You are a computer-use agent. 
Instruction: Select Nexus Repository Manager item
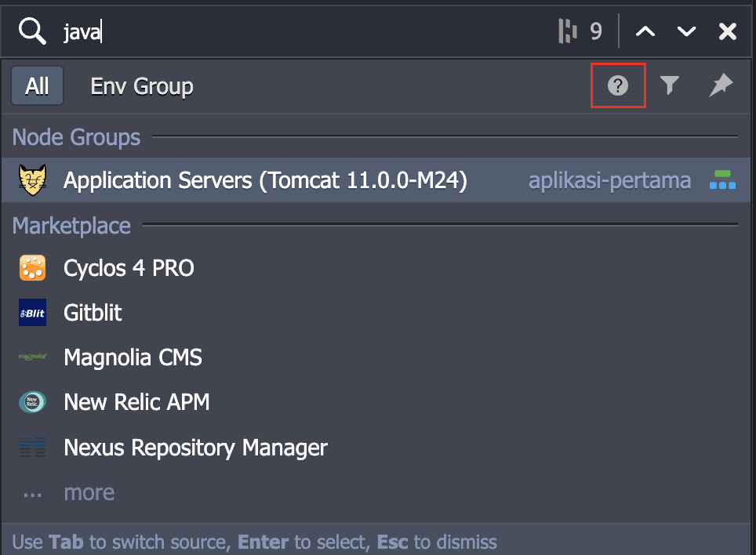[x=376, y=447]
